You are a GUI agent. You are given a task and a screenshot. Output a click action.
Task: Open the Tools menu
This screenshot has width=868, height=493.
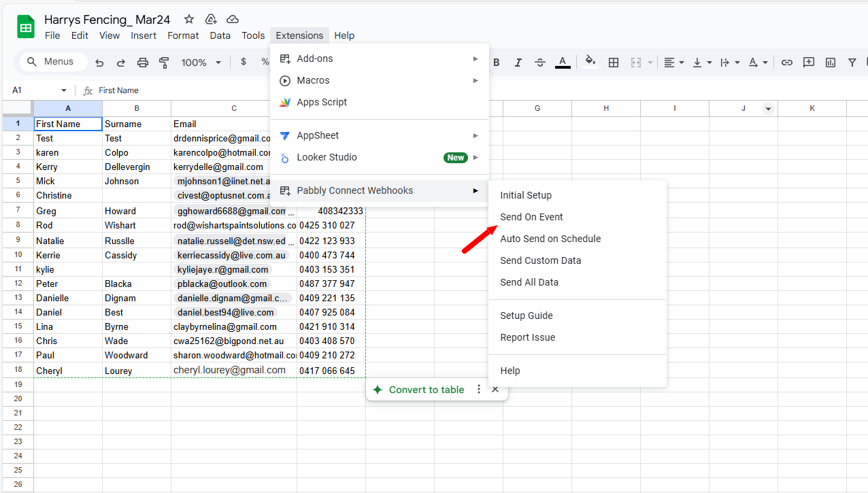(x=253, y=35)
